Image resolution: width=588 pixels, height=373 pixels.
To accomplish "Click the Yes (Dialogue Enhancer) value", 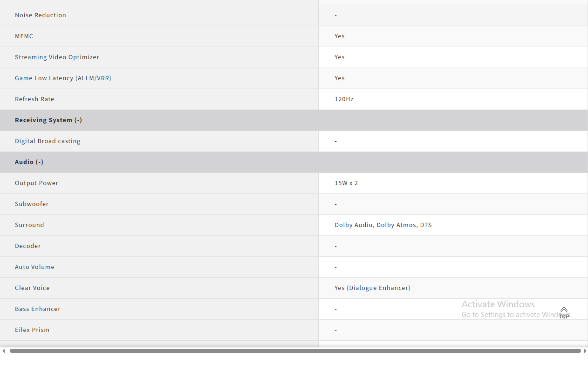I will [x=372, y=288].
